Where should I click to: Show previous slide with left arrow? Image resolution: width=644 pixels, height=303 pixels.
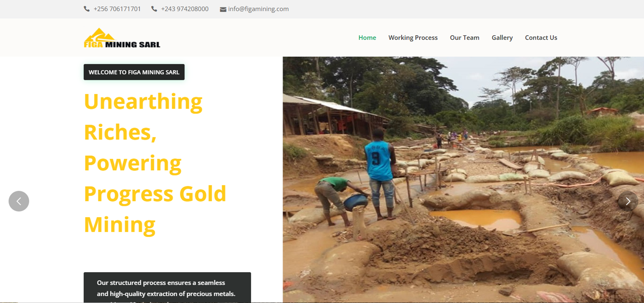tap(19, 201)
